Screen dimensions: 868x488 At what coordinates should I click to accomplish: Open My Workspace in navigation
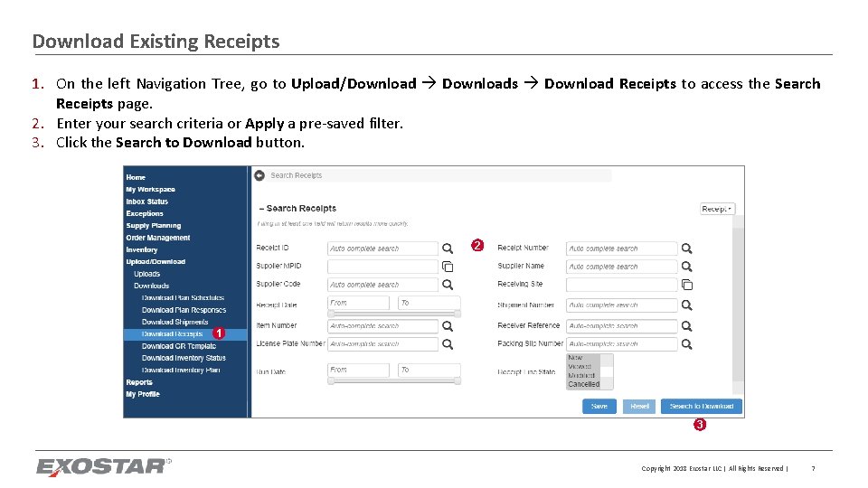(151, 189)
